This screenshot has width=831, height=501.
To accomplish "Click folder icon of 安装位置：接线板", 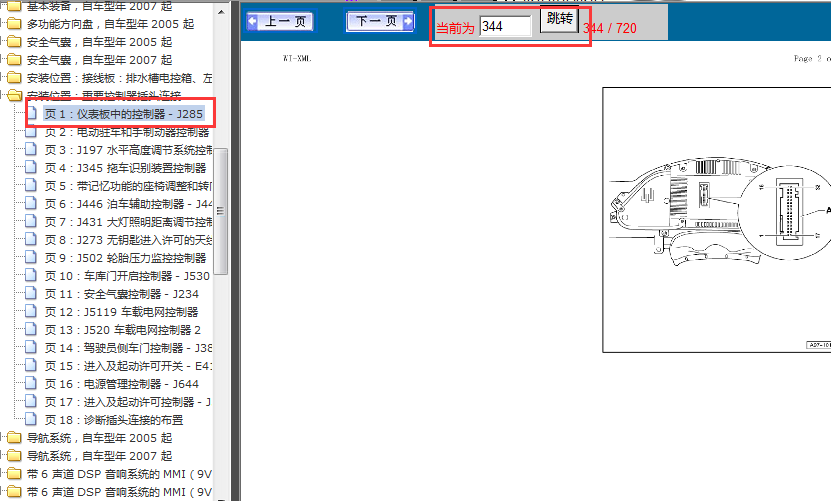I will 14,78.
